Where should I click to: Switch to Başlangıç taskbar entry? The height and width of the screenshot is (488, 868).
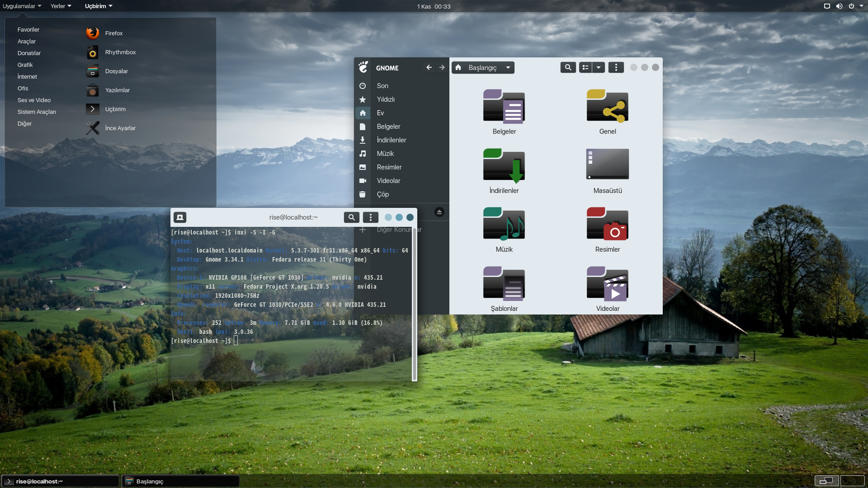click(x=181, y=481)
